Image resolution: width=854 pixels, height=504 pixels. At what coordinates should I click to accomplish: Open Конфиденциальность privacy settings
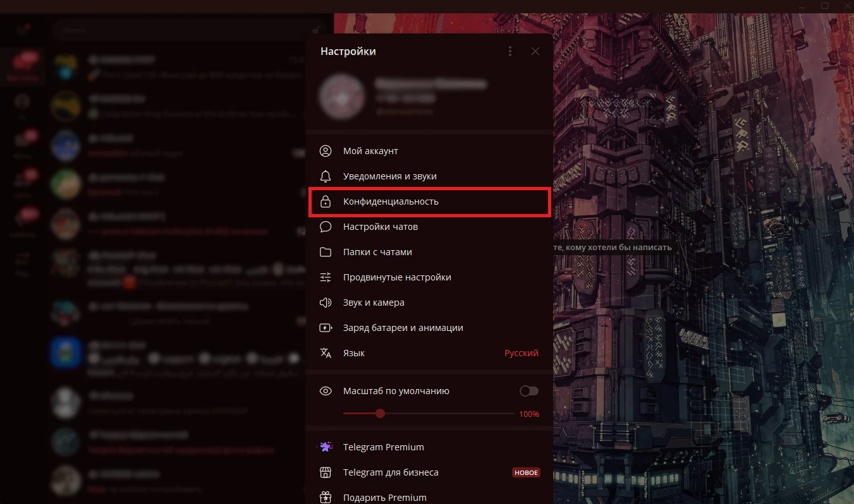[429, 201]
